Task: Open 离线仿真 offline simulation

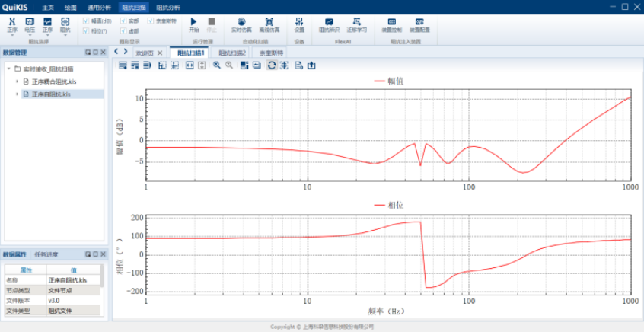Action: point(268,23)
